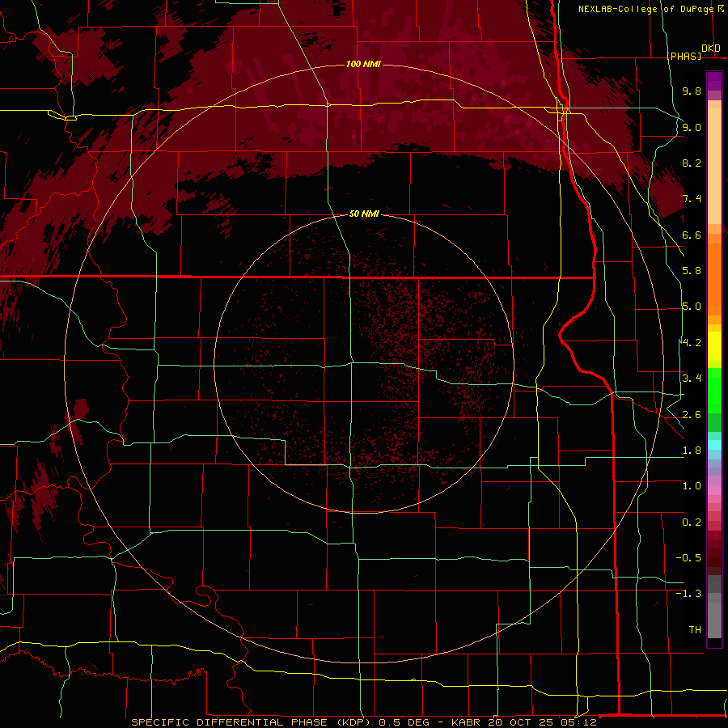The width and height of the screenshot is (728, 728).
Task: Click the 2.6 value on the color scale
Action: [692, 414]
